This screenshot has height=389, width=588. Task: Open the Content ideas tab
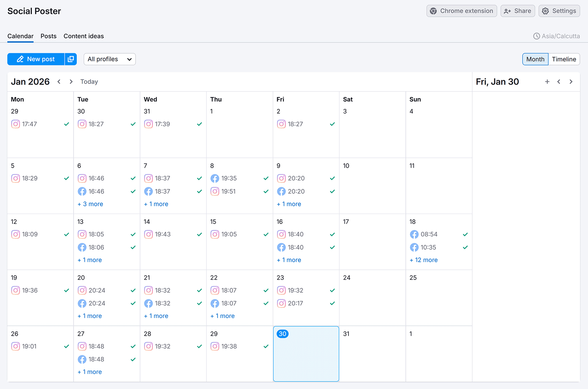point(83,36)
